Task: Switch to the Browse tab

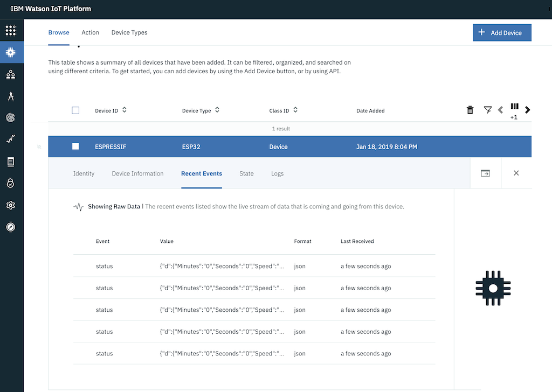Action: pyautogui.click(x=59, y=32)
